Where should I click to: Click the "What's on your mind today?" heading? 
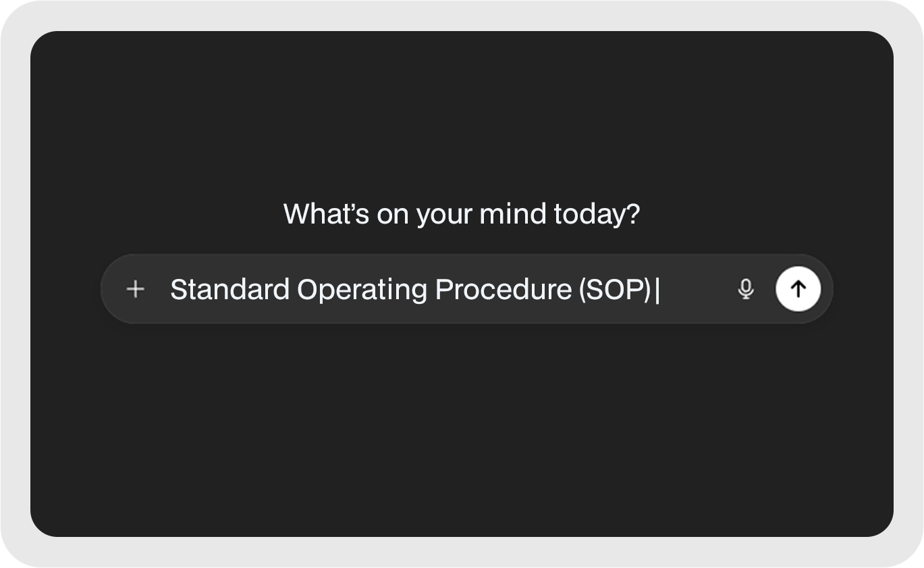point(462,214)
